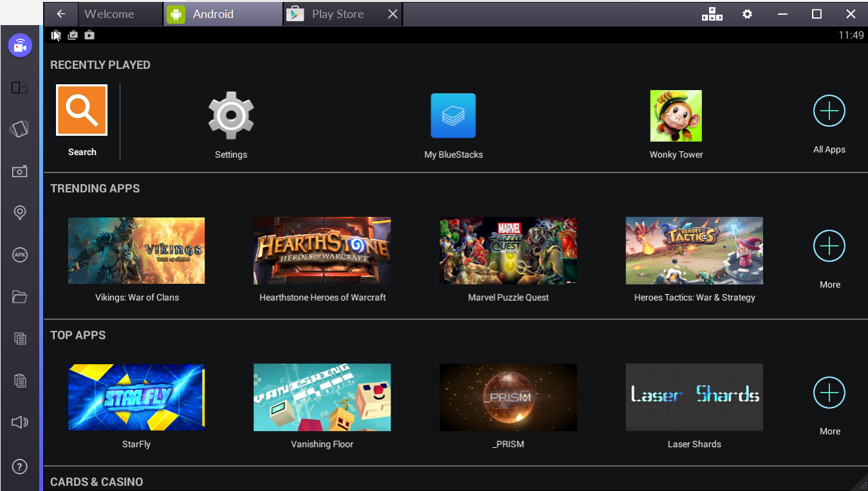Viewport: 868px width, 491px height.
Task: Click second notification icon in Android status bar
Action: click(x=73, y=35)
